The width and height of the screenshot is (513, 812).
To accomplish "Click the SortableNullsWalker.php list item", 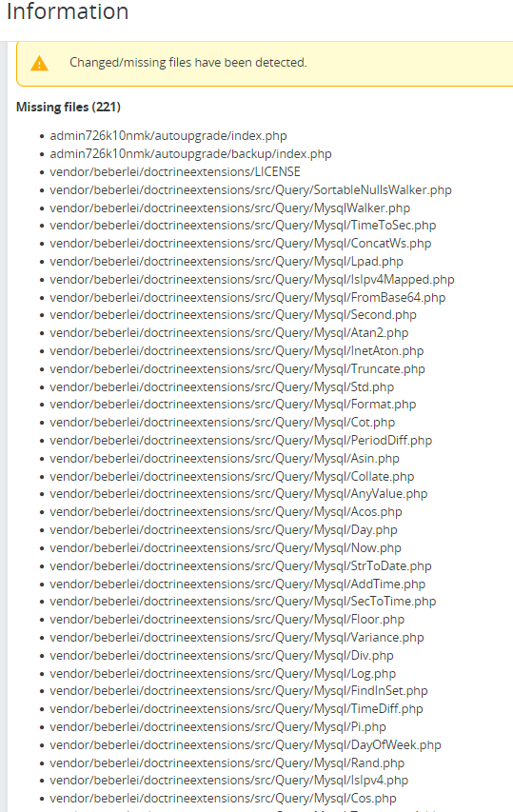I will (x=250, y=190).
